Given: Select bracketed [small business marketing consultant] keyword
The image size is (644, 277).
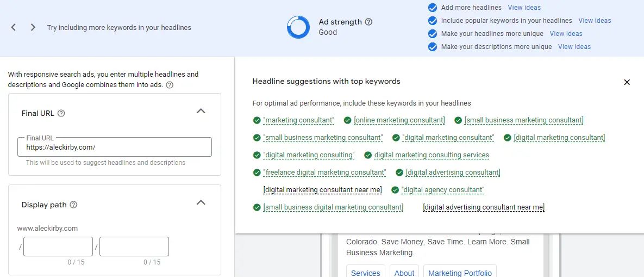Looking at the screenshot, I should point(524,120).
